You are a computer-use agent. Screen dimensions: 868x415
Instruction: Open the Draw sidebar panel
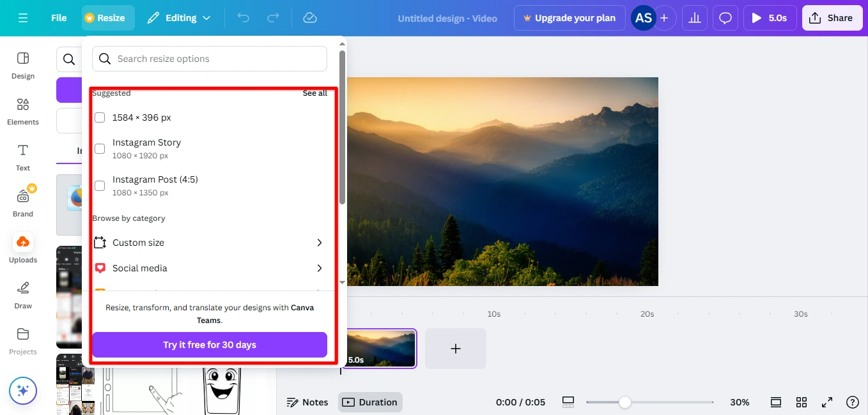23,296
